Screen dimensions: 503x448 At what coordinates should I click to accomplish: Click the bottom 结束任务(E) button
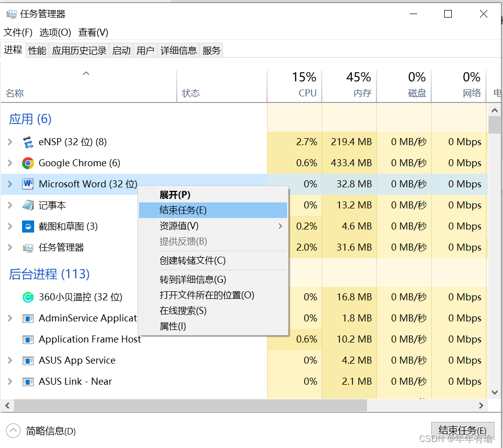point(462,430)
